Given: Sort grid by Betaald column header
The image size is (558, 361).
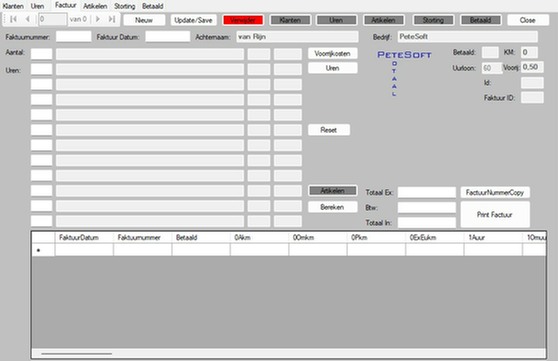Looking at the screenshot, I should click(x=201, y=237).
